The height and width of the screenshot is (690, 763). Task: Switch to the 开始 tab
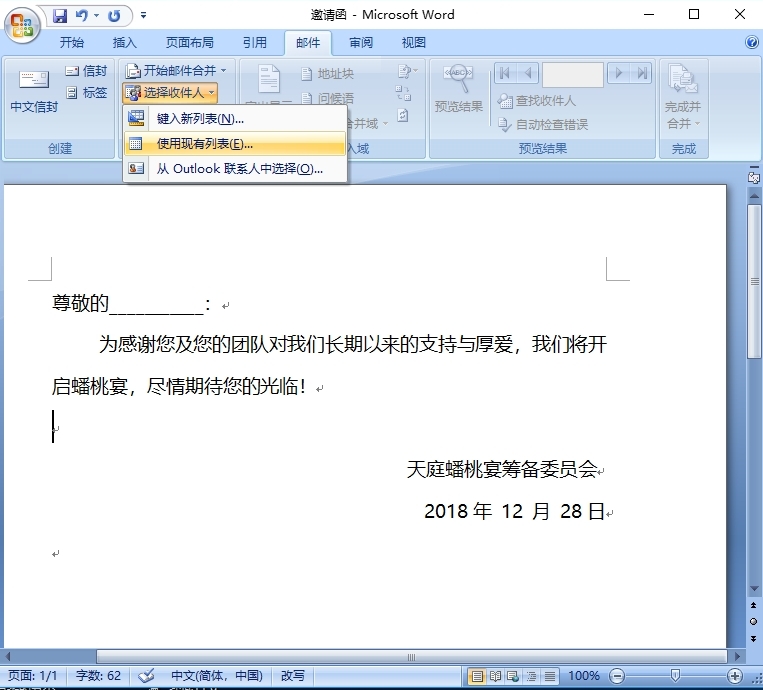pyautogui.click(x=72, y=43)
